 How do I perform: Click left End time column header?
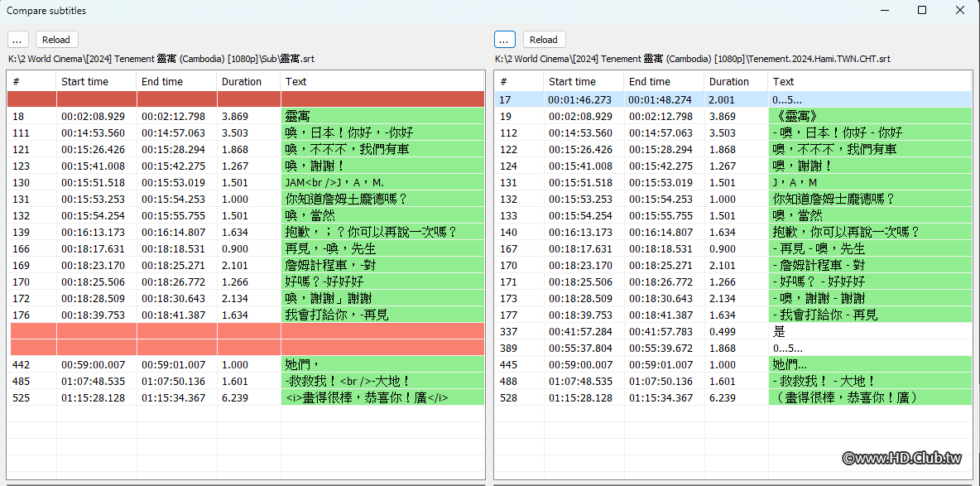pos(177,81)
